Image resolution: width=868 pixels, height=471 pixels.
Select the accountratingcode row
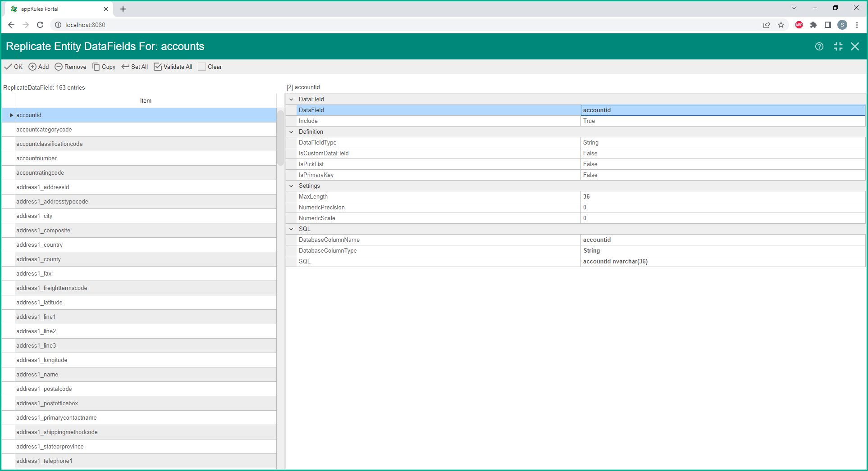(139, 173)
